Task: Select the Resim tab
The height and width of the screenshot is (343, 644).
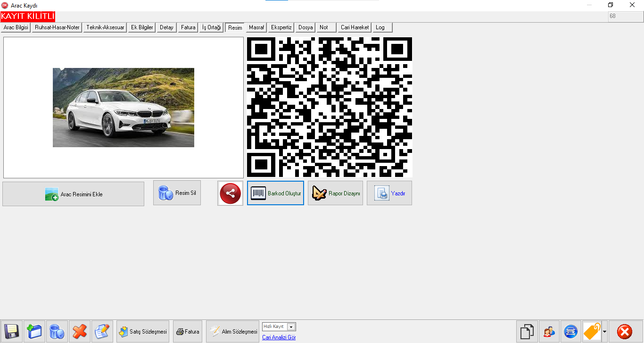Action: 235,27
